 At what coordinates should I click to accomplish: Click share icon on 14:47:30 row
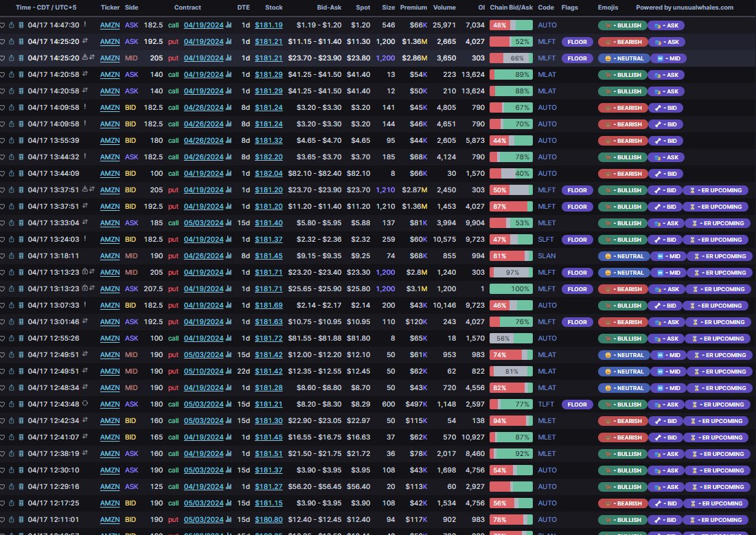12,25
